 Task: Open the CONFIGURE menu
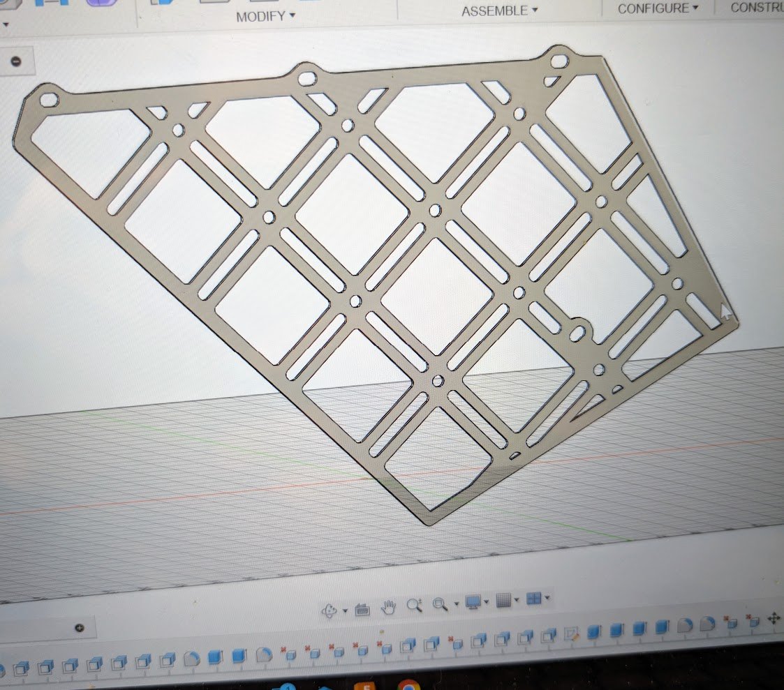point(658,8)
